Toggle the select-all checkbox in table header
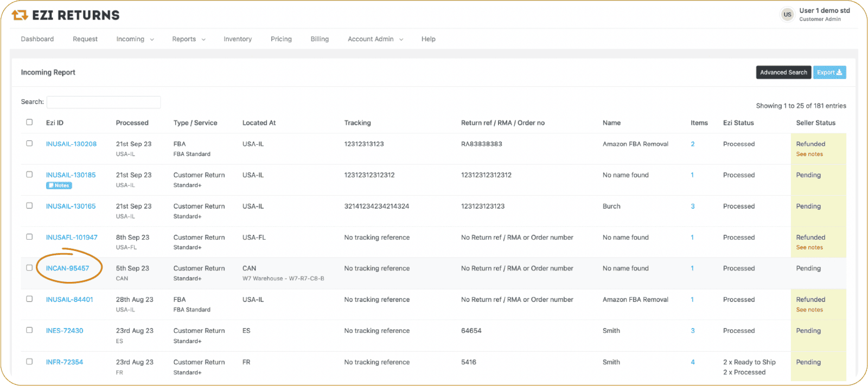Screen dimensions: 868x386 29,123
